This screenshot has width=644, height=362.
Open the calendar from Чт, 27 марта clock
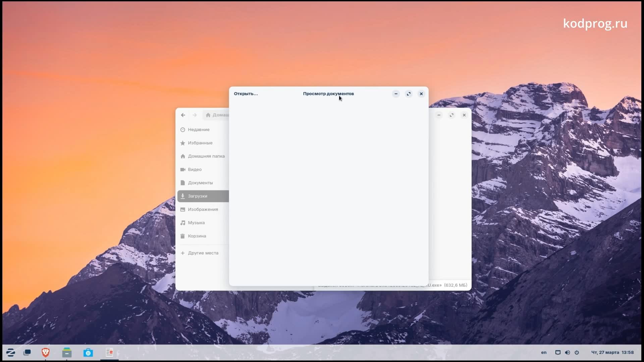click(612, 353)
